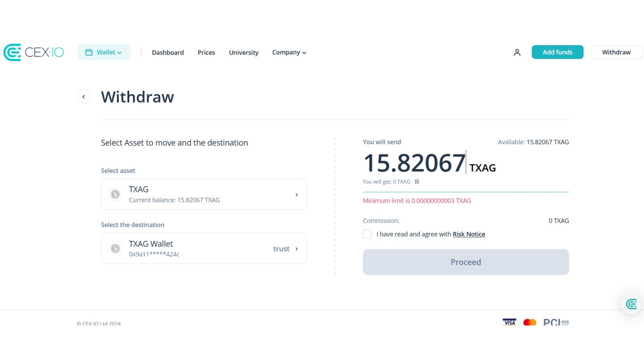
Task: Open the user account profile icon
Action: point(517,52)
